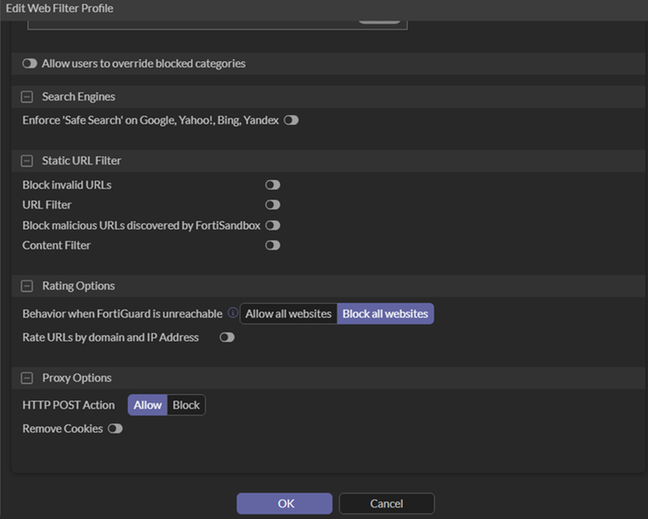648x519 pixels.
Task: Enable the URL Filter switch
Action: click(x=272, y=205)
